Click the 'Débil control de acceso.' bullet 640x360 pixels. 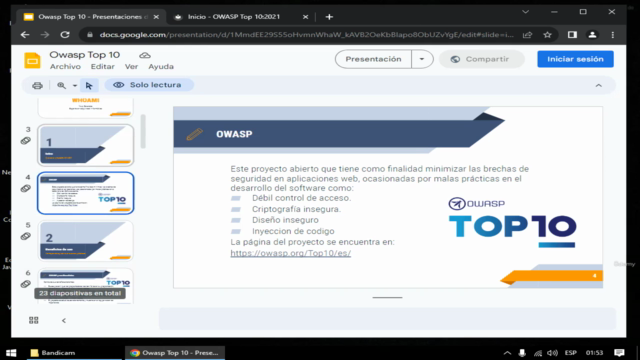[x=301, y=198]
